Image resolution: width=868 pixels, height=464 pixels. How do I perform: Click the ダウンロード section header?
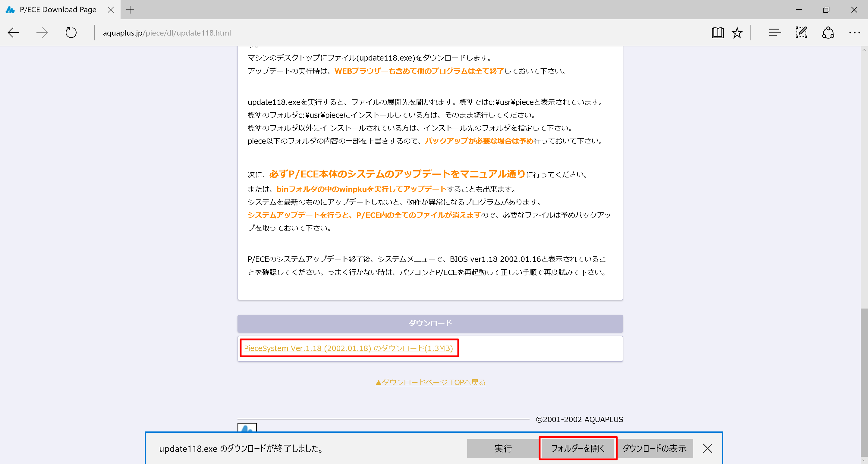point(430,324)
